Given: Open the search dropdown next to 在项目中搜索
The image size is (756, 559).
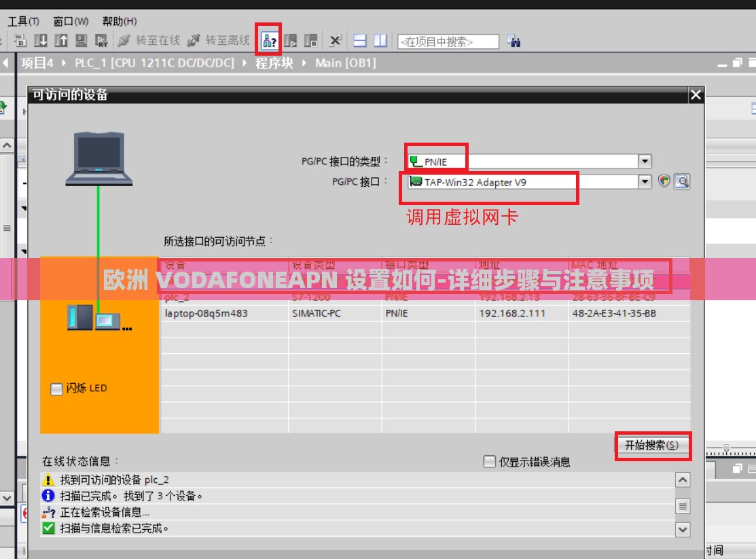Looking at the screenshot, I should [x=513, y=41].
